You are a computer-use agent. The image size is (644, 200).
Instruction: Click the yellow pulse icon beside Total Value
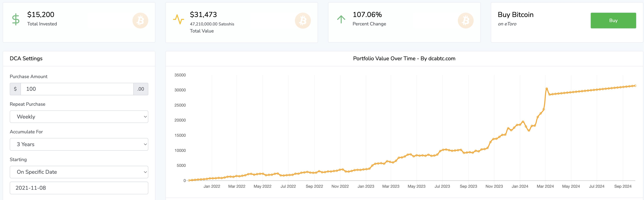[178, 20]
